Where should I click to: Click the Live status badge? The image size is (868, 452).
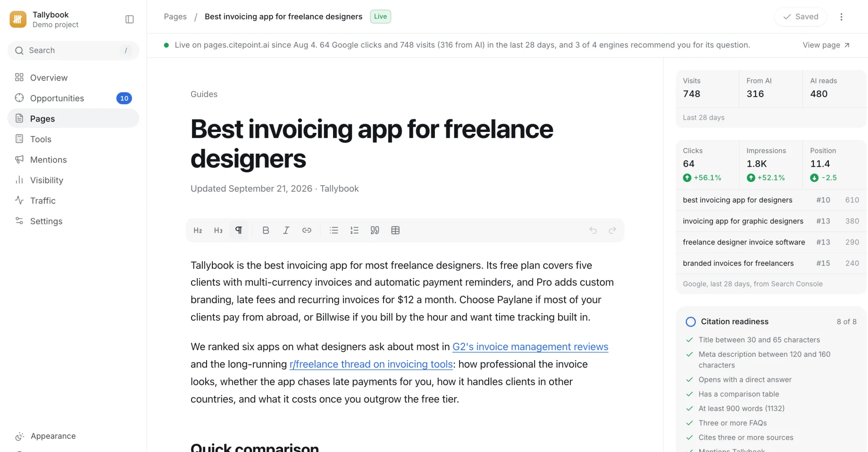(x=380, y=16)
